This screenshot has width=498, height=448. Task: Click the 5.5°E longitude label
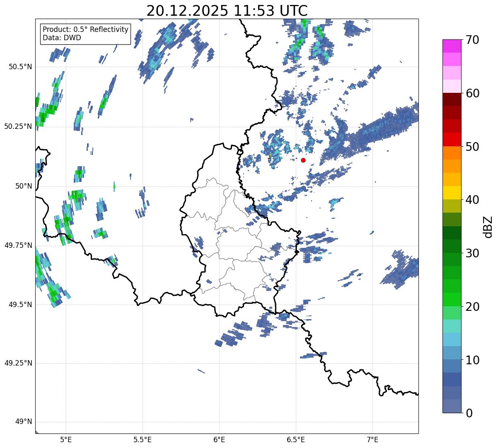point(143,440)
